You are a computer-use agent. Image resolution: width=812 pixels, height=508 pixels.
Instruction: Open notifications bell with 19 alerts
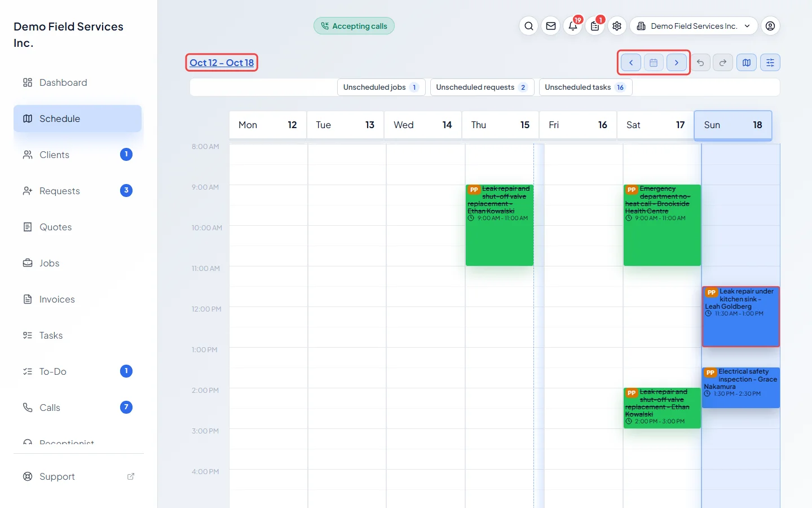573,26
